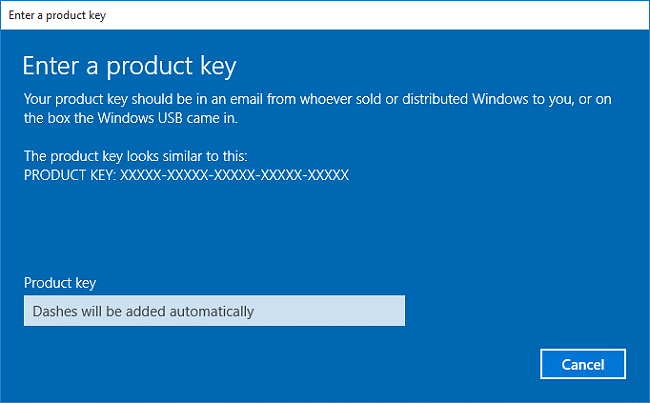
Task: Click the Cancel button
Action: (583, 364)
